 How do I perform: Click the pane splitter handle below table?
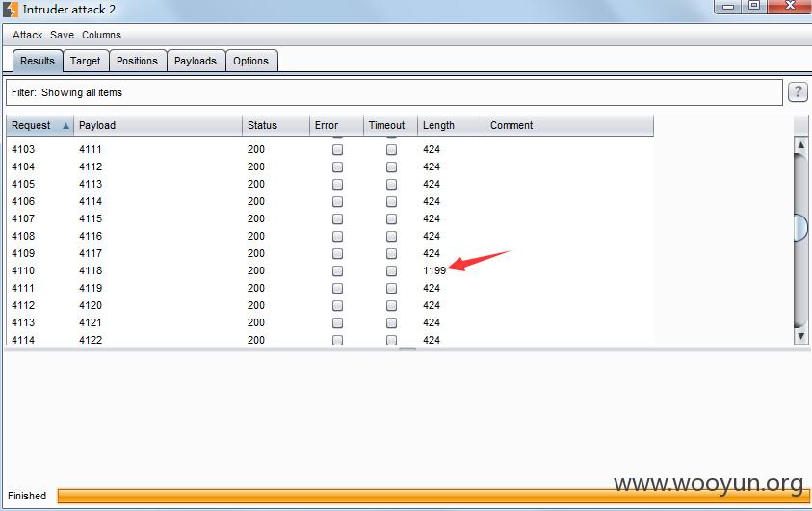click(407, 349)
